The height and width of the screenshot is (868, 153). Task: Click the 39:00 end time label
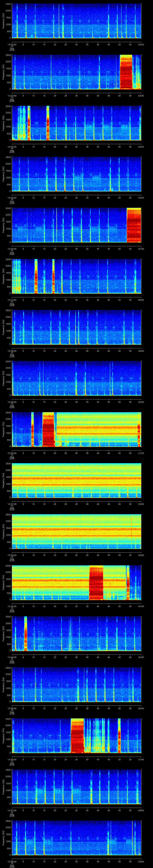point(141,861)
